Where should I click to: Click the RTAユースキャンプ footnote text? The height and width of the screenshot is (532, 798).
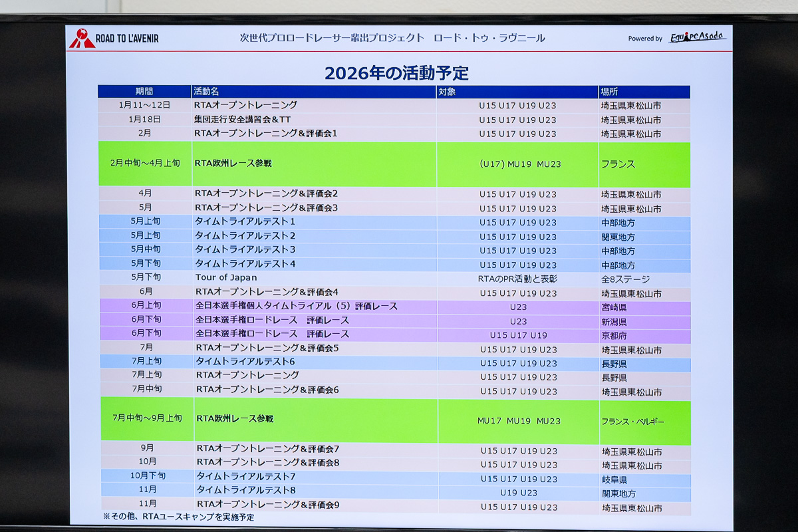point(178,517)
